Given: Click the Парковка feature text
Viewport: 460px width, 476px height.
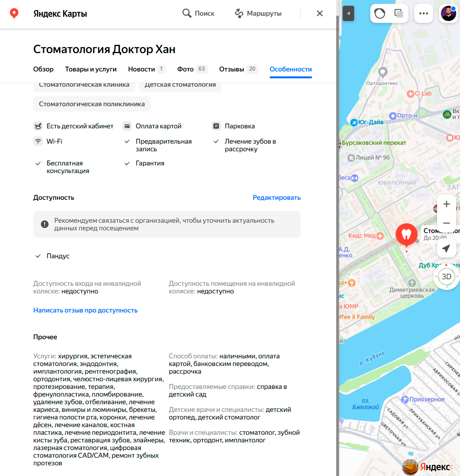Looking at the screenshot, I should coord(240,126).
